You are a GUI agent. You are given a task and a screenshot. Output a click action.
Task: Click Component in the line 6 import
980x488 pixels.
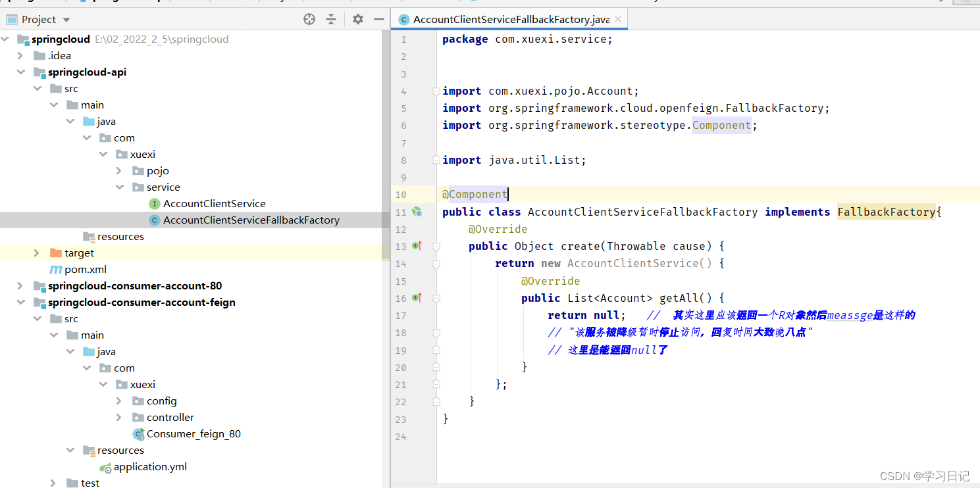[721, 126]
